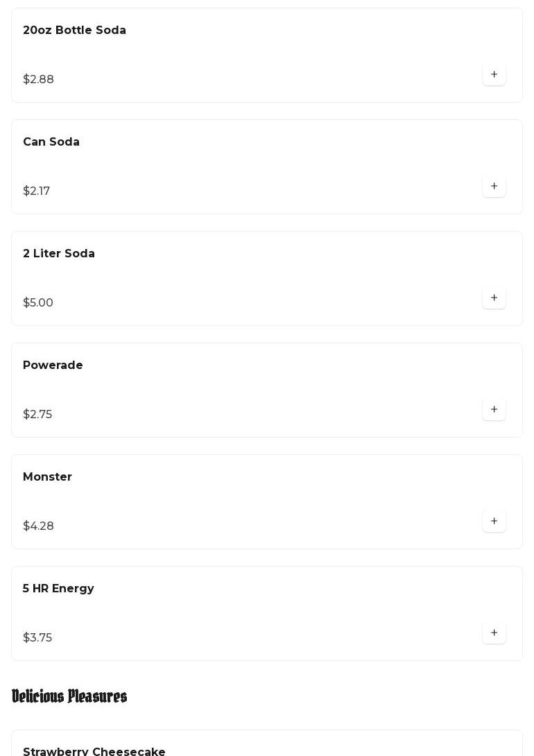
Task: Select the $5.00 price text
Action: click(38, 303)
